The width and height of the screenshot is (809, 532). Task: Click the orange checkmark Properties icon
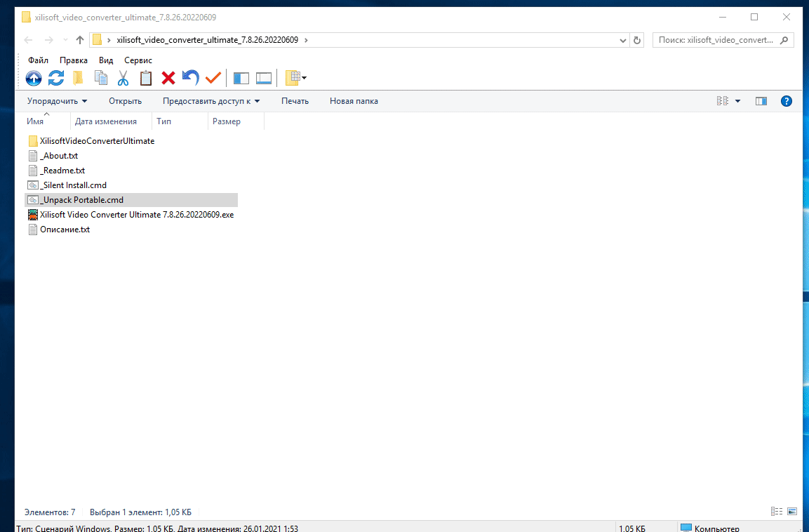pos(213,78)
